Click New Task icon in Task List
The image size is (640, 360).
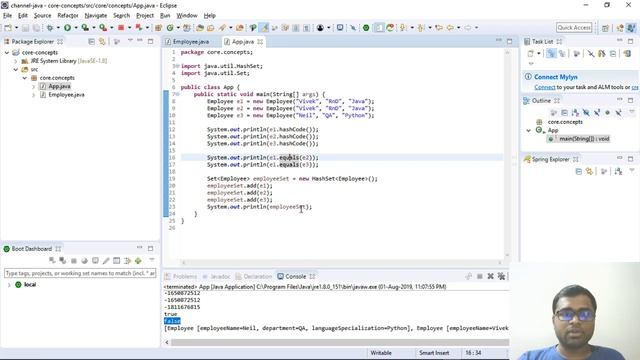(530, 53)
